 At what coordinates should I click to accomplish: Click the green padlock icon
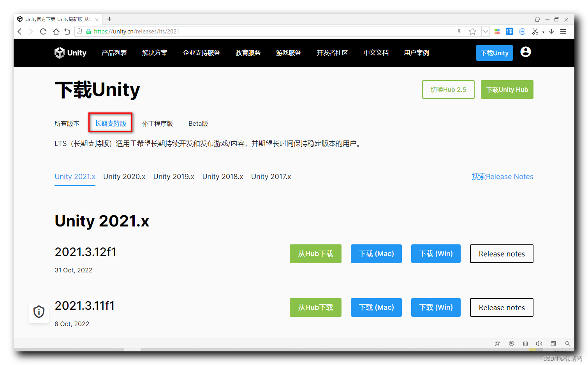[x=88, y=32]
